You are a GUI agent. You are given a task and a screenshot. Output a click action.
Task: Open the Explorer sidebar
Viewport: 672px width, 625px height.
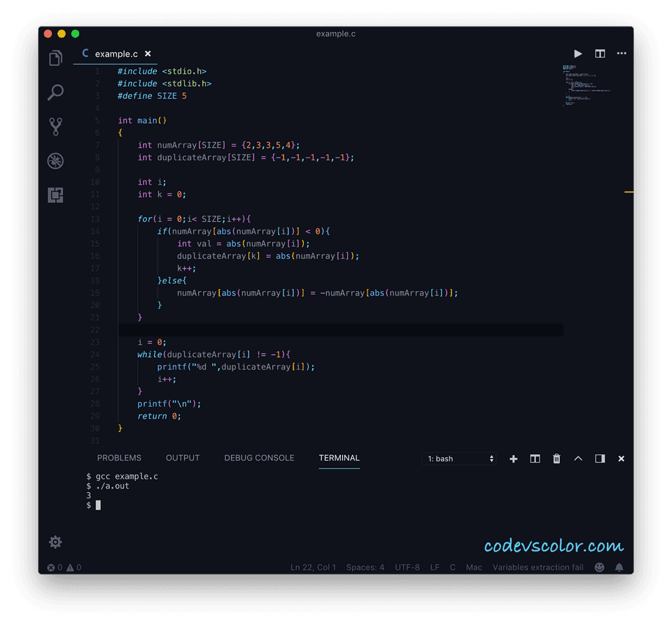click(55, 58)
